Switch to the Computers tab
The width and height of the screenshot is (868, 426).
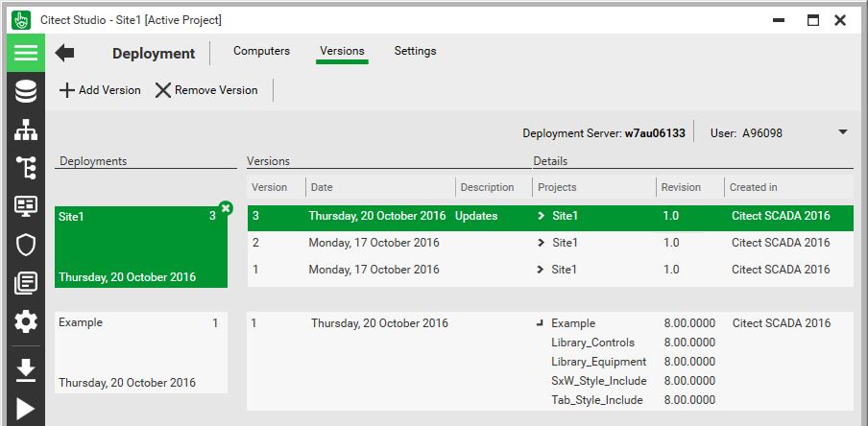[261, 51]
